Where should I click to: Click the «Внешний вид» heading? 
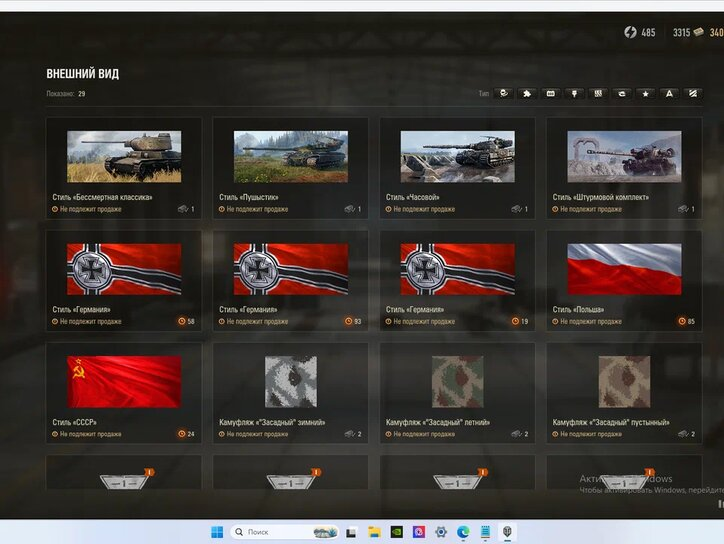[83, 73]
